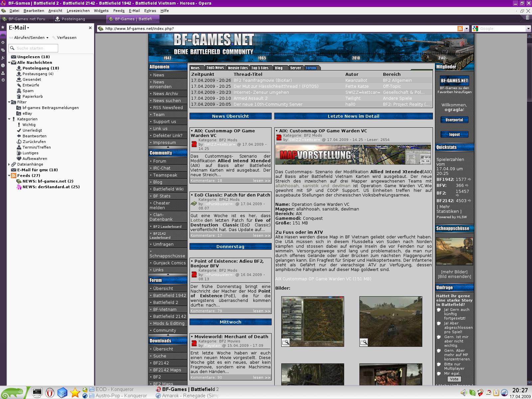532x399 pixels.
Task: Click the orange RSS feed icon in address bar
Action: [460, 29]
